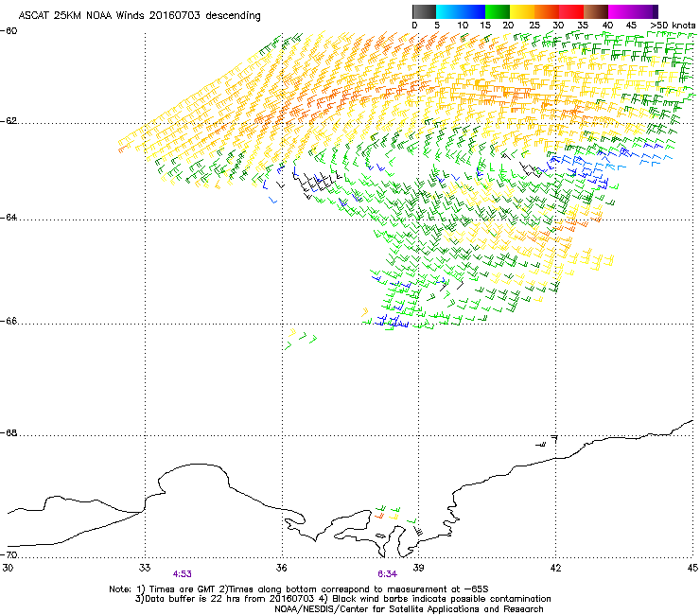
Task: Click the "-68" latitude label
Action: point(9,433)
